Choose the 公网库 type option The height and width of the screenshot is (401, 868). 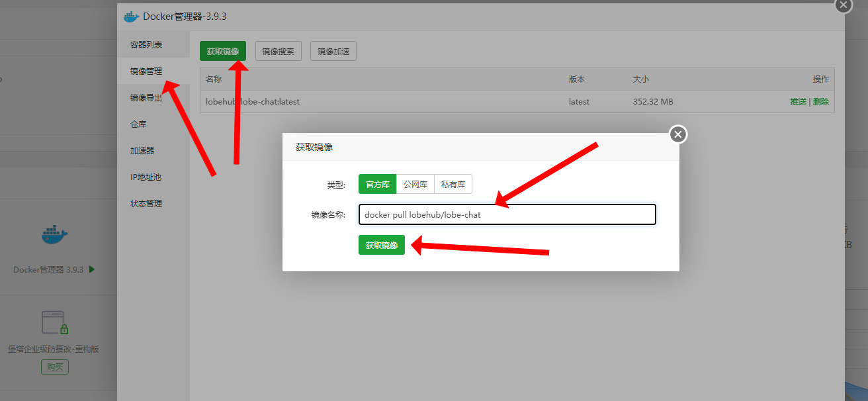pos(415,185)
